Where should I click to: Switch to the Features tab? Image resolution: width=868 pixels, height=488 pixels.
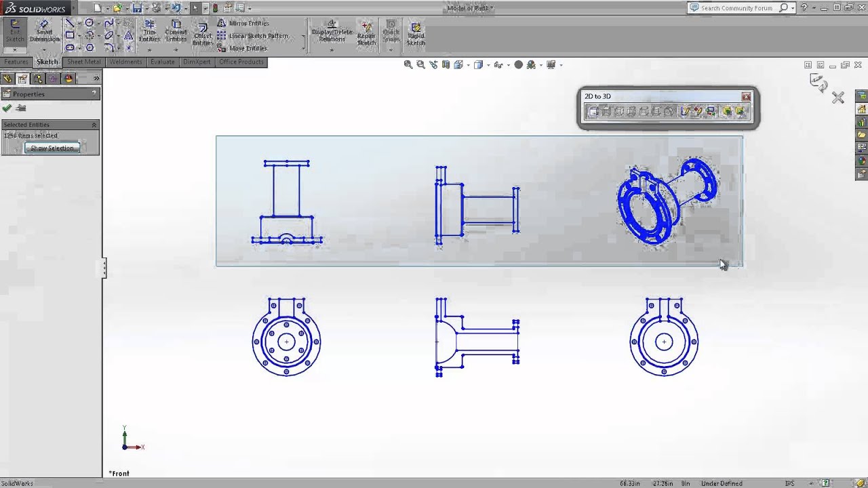click(x=16, y=62)
